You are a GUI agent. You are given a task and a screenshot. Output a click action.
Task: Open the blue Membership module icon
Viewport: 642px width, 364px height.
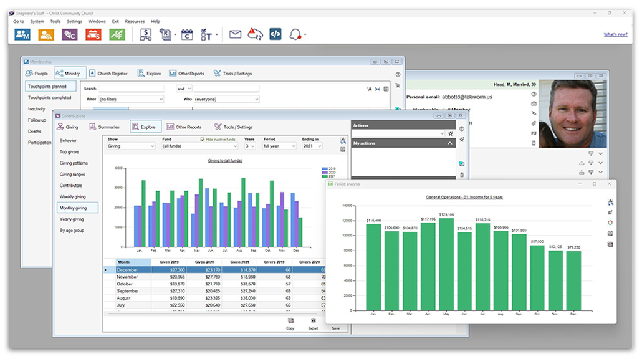point(22,35)
